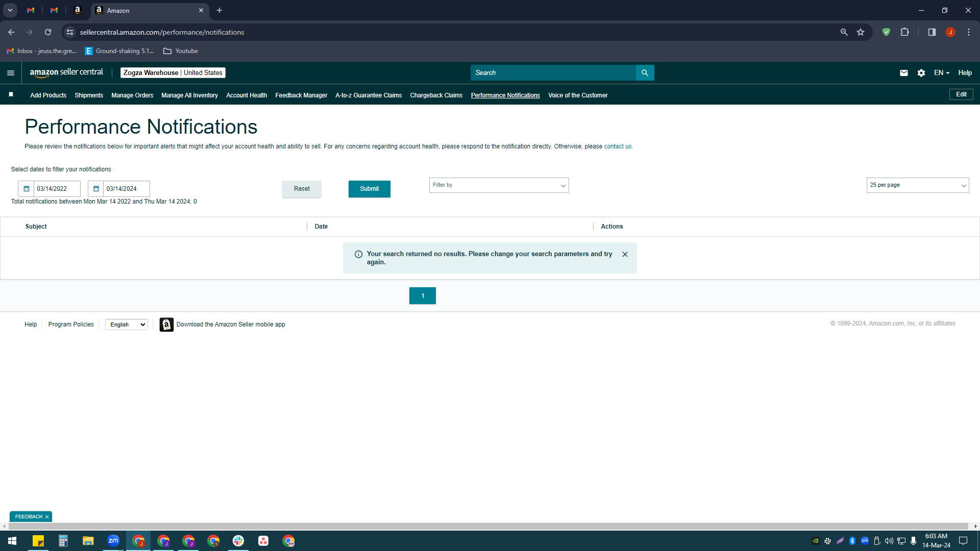The width and height of the screenshot is (980, 551).
Task: Reload the current page
Action: tap(48, 32)
